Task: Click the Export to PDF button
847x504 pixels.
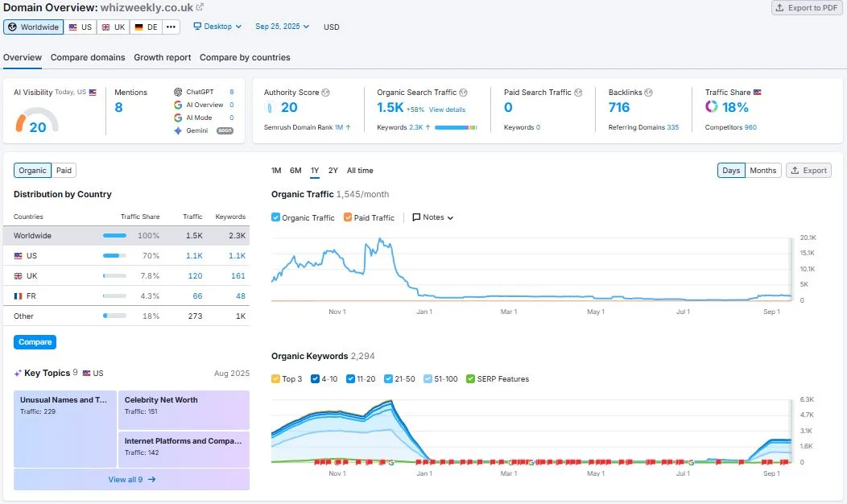Action: [x=807, y=7]
